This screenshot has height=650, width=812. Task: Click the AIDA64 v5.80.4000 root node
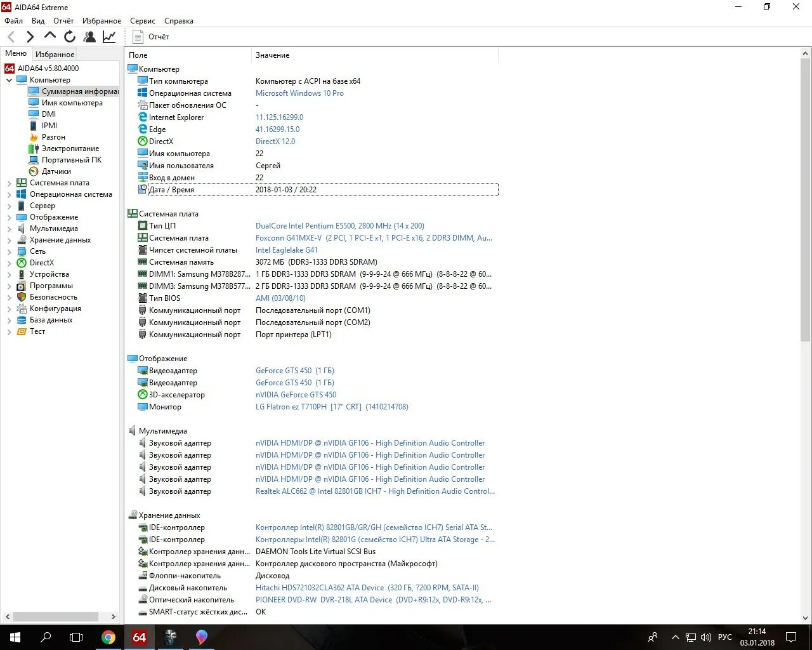click(42, 69)
